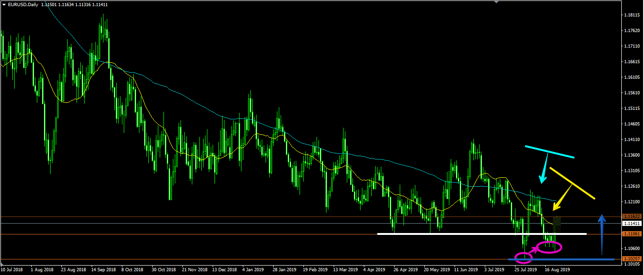Click the 30 Oct 2018 date label

pos(163,270)
